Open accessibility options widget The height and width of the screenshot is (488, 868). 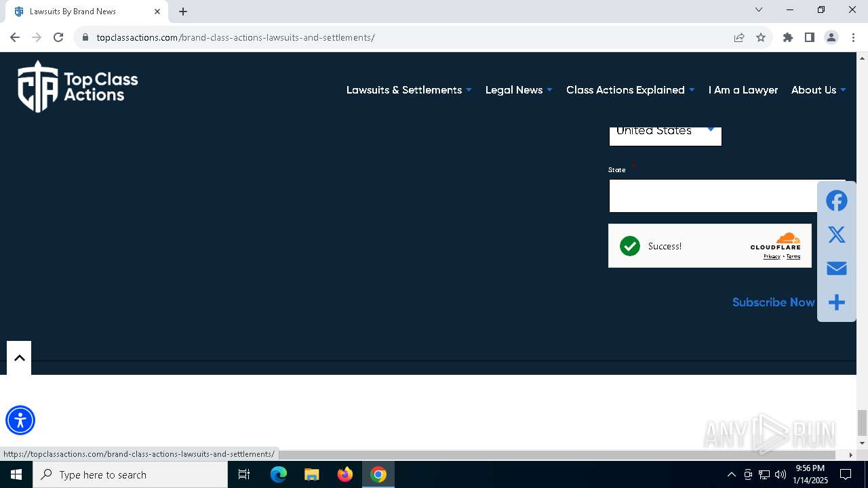click(20, 420)
